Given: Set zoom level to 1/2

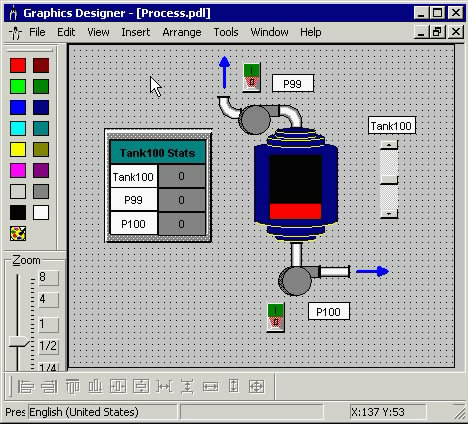Looking at the screenshot, I should (49, 346).
